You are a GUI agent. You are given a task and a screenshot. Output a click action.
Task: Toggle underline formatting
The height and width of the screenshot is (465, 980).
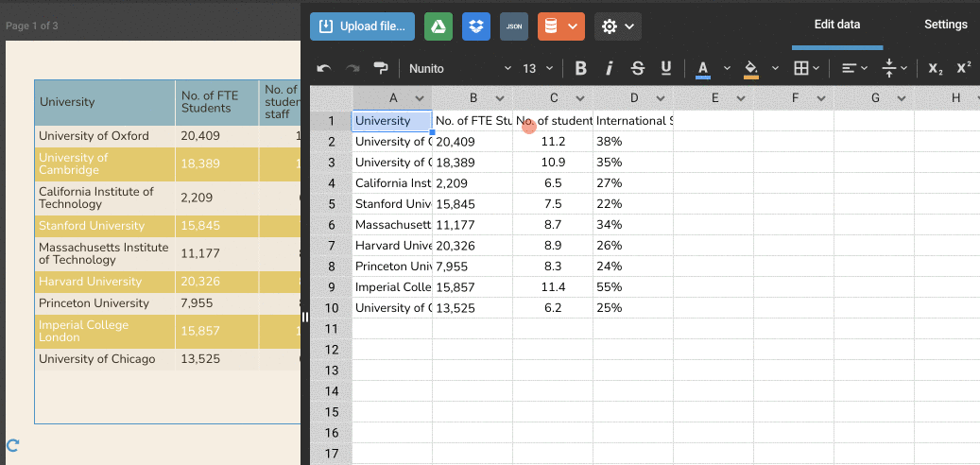click(x=666, y=69)
